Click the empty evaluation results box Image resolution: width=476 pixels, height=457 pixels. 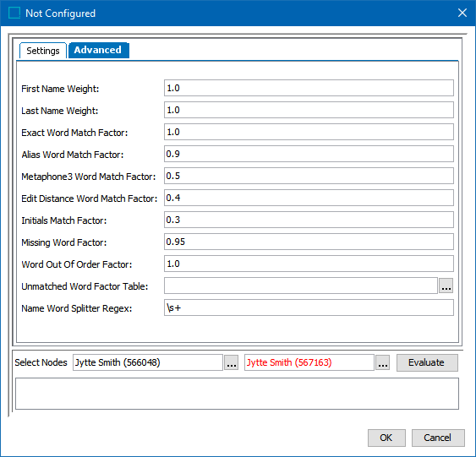point(237,394)
